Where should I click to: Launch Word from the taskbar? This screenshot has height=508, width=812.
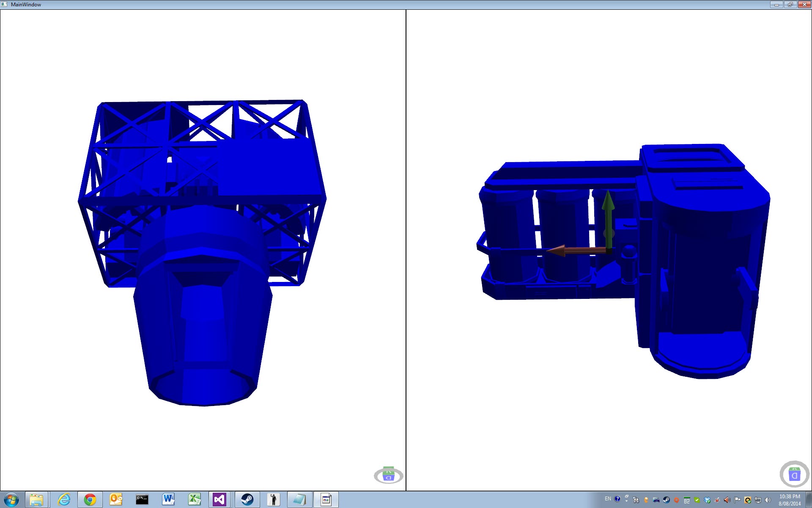[168, 500]
